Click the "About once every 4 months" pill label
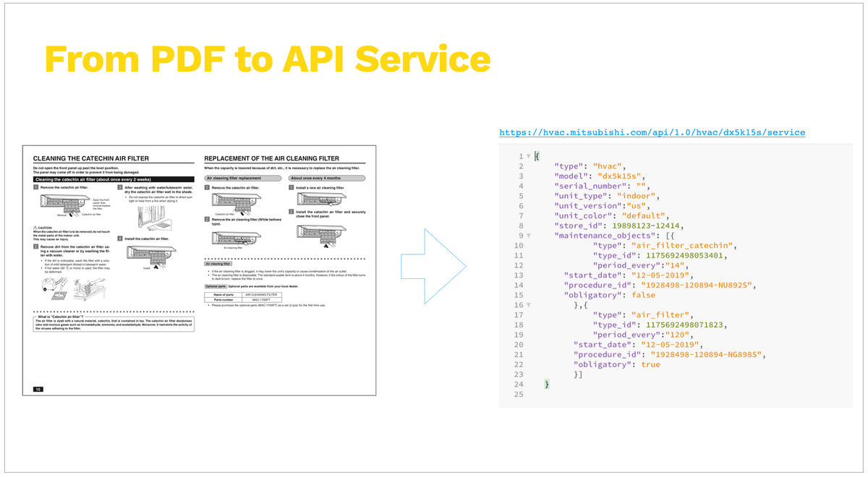The height and width of the screenshot is (477, 868). coord(327,178)
